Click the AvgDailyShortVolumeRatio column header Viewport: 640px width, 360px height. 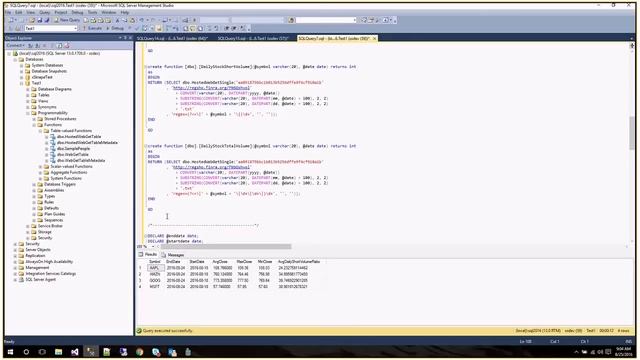299,262
